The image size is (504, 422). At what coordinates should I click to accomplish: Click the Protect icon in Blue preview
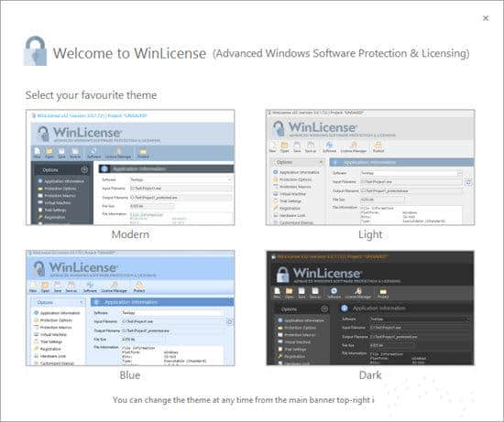pyautogui.click(x=139, y=285)
